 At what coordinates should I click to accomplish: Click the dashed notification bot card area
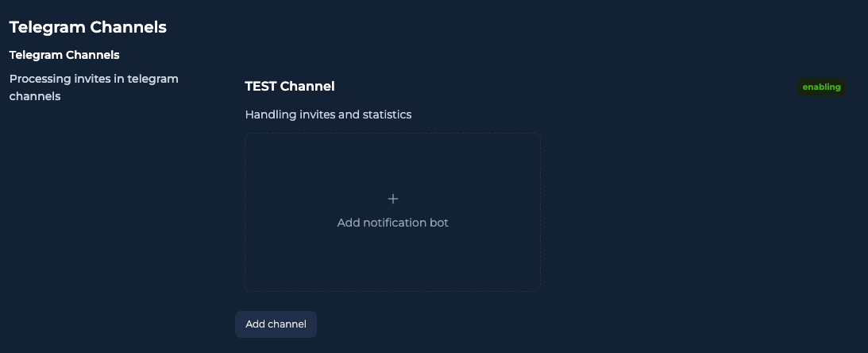[x=392, y=211]
